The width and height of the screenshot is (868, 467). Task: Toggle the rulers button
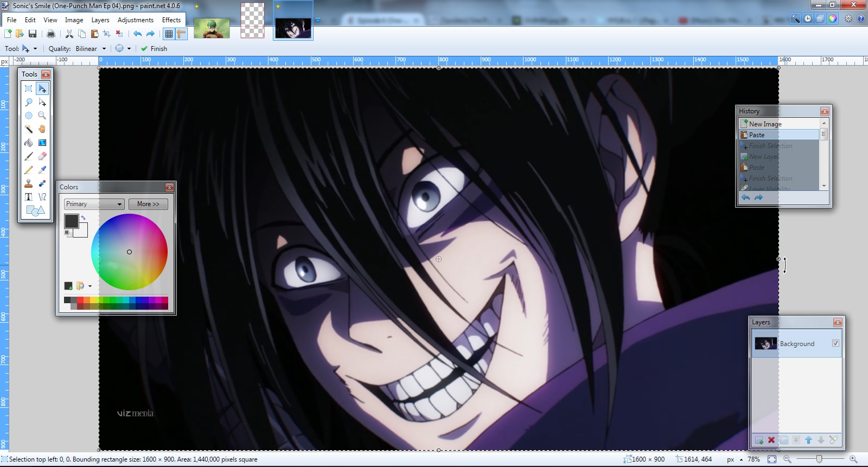(181, 34)
